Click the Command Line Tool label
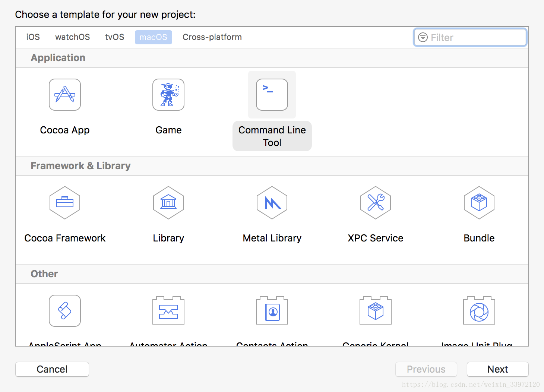 (272, 136)
